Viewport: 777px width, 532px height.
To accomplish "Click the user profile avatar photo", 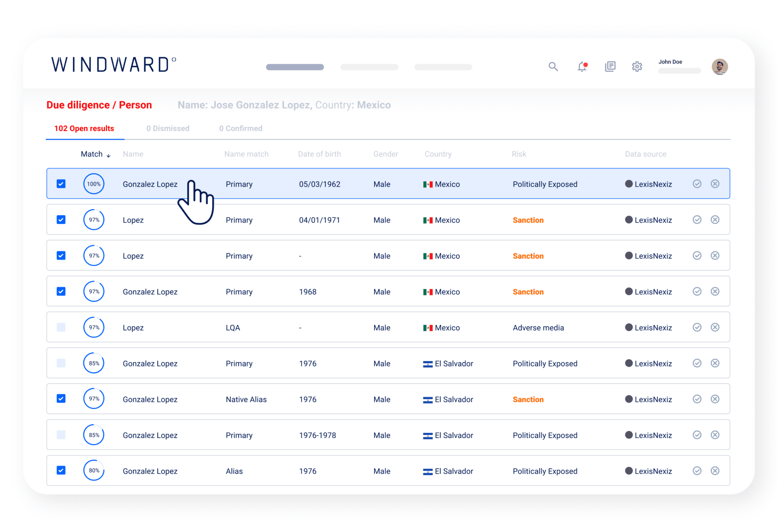I will point(719,67).
